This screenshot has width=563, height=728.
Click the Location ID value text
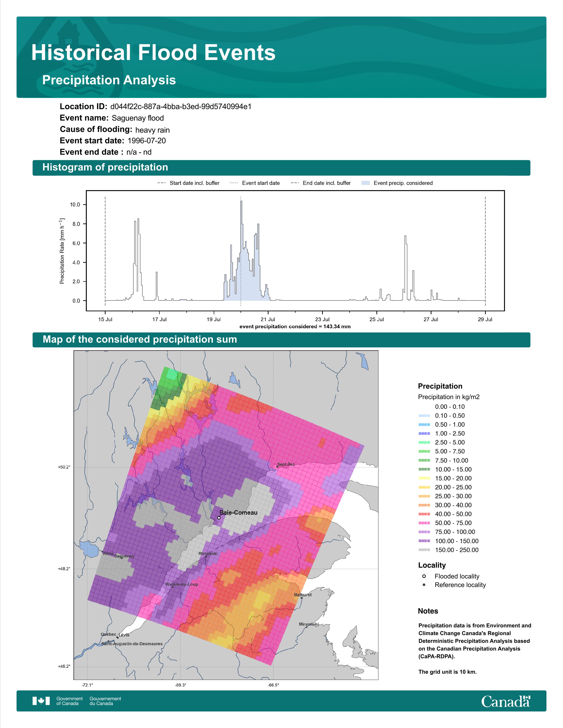click(x=181, y=107)
